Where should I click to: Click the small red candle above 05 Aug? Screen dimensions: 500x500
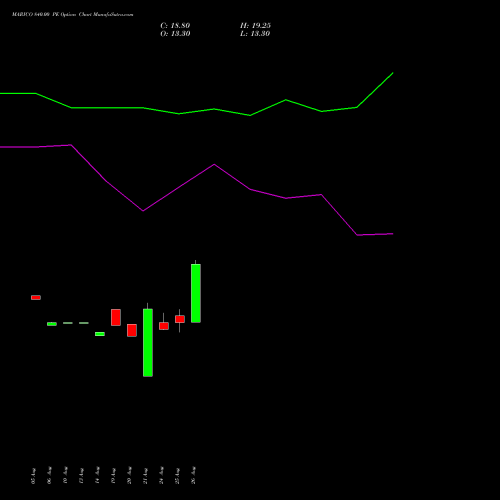pyautogui.click(x=36, y=297)
